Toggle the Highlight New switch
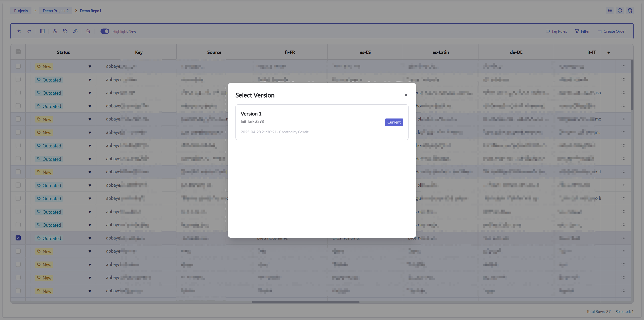The width and height of the screenshot is (644, 320). pyautogui.click(x=105, y=31)
